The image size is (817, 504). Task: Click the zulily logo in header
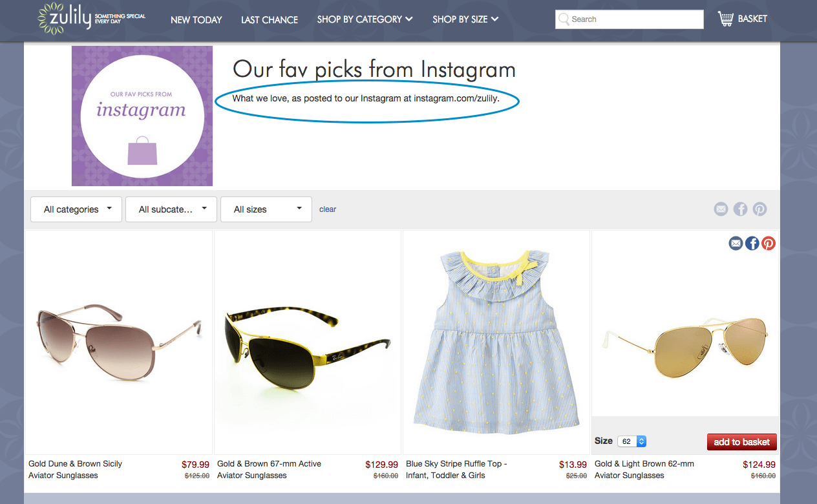pyautogui.click(x=91, y=18)
